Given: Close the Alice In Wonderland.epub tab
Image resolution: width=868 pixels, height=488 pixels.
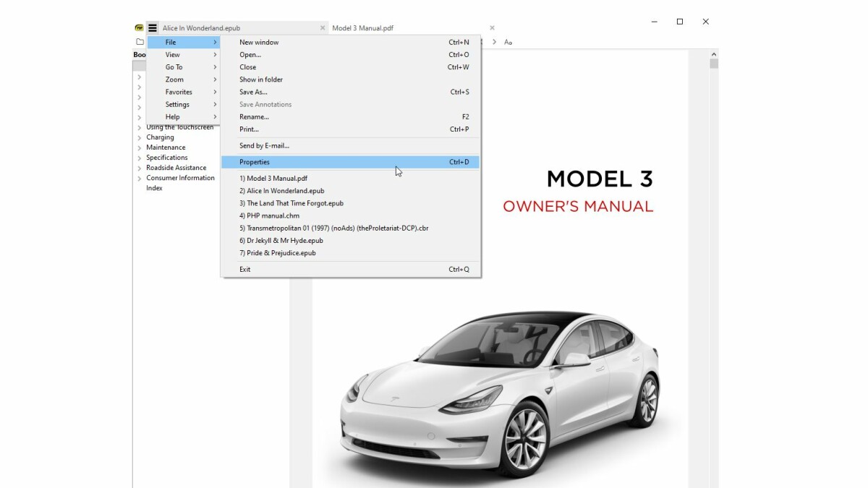Looking at the screenshot, I should [323, 28].
